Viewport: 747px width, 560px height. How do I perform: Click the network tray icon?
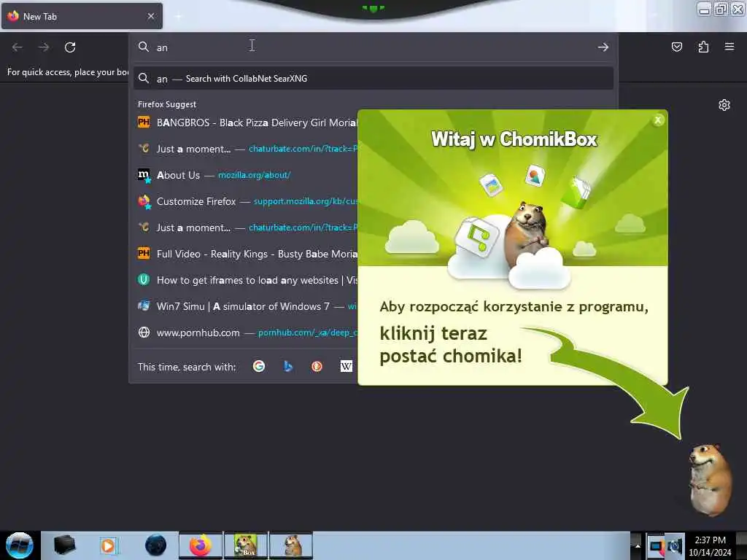[x=656, y=546]
